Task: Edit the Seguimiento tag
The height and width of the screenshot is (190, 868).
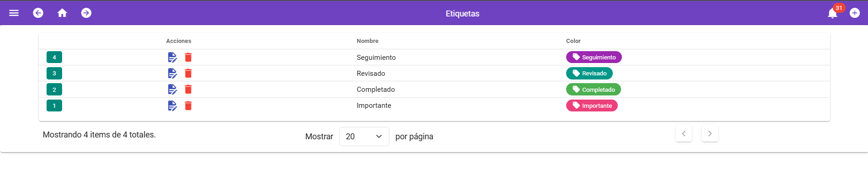Action: (x=172, y=57)
